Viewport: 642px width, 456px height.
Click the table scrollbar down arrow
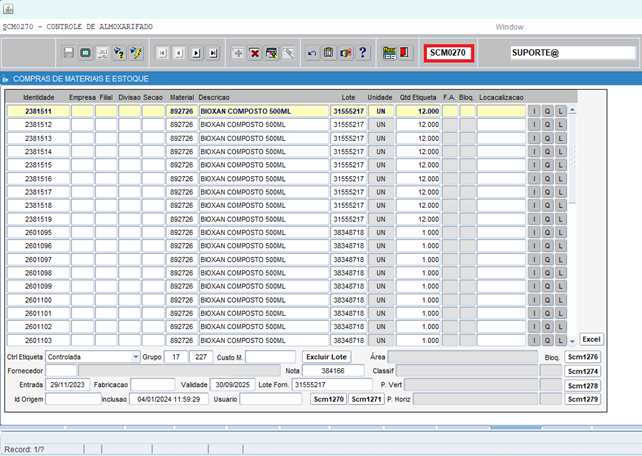(573, 341)
